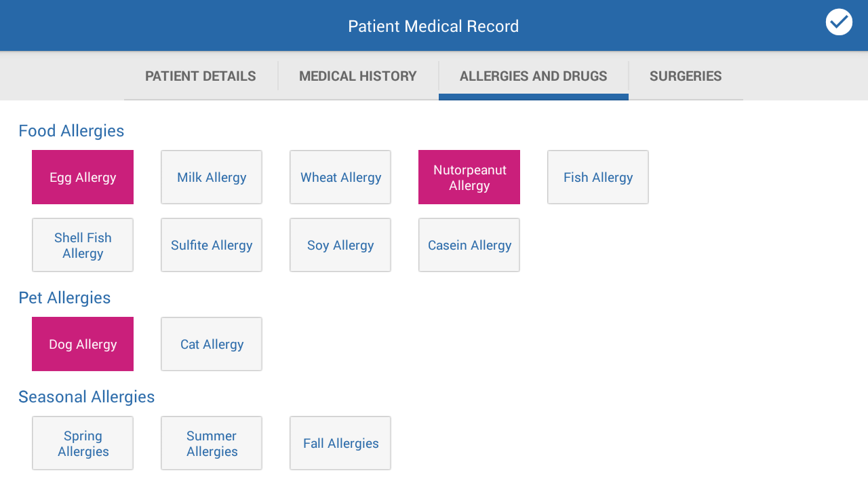Screen dimensions: 868x477
Task: Select Spring Allergies tile
Action: [83, 443]
